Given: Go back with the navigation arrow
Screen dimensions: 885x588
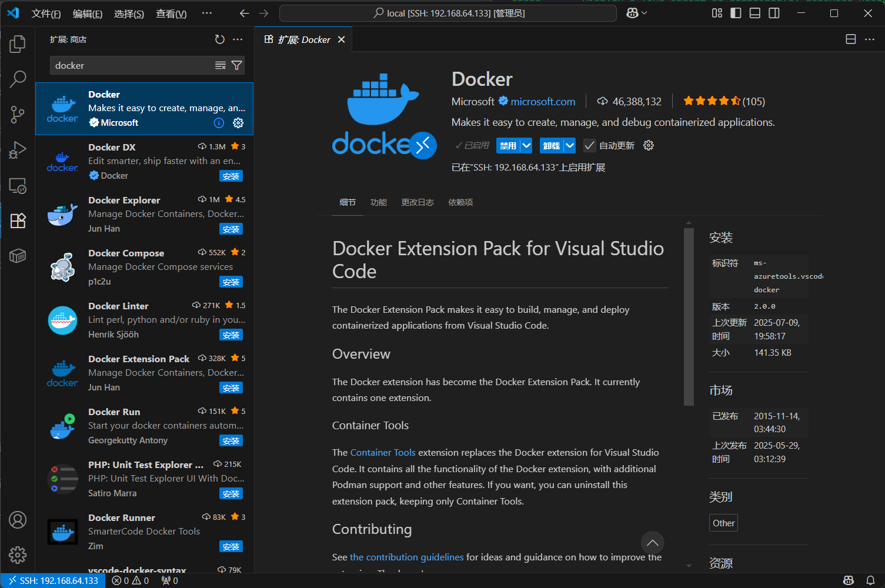Looking at the screenshot, I should [x=245, y=13].
